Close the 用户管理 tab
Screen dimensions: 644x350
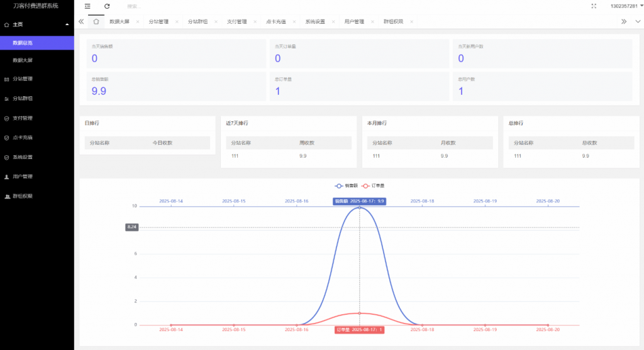point(372,22)
